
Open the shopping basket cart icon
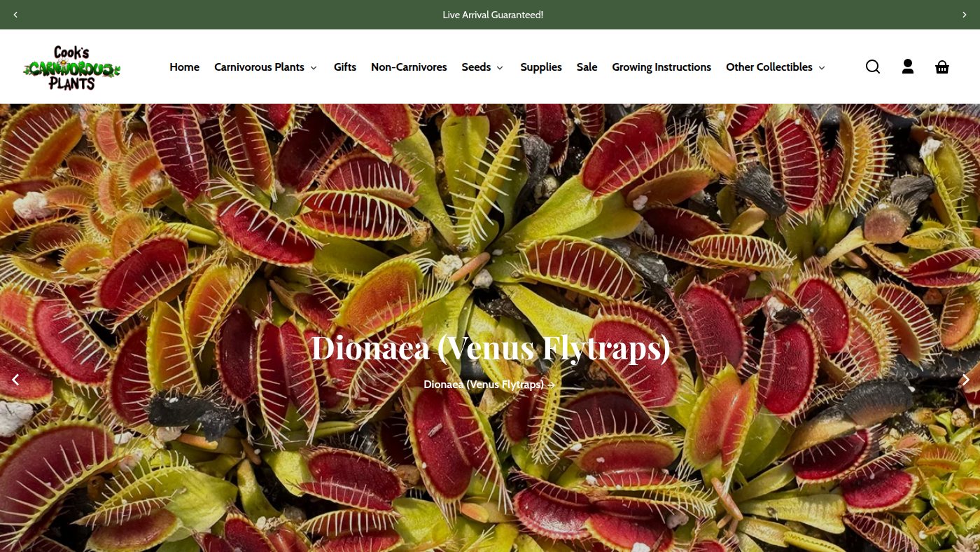point(942,67)
